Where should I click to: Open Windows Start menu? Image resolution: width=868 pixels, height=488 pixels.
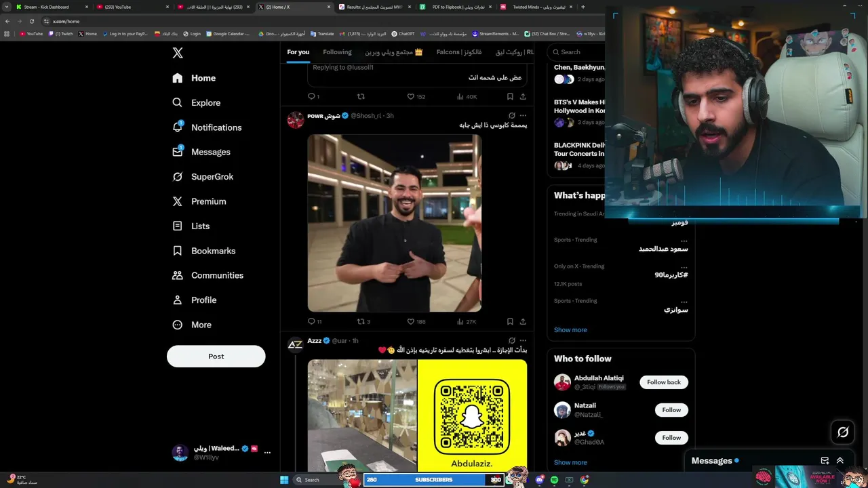pyautogui.click(x=284, y=480)
